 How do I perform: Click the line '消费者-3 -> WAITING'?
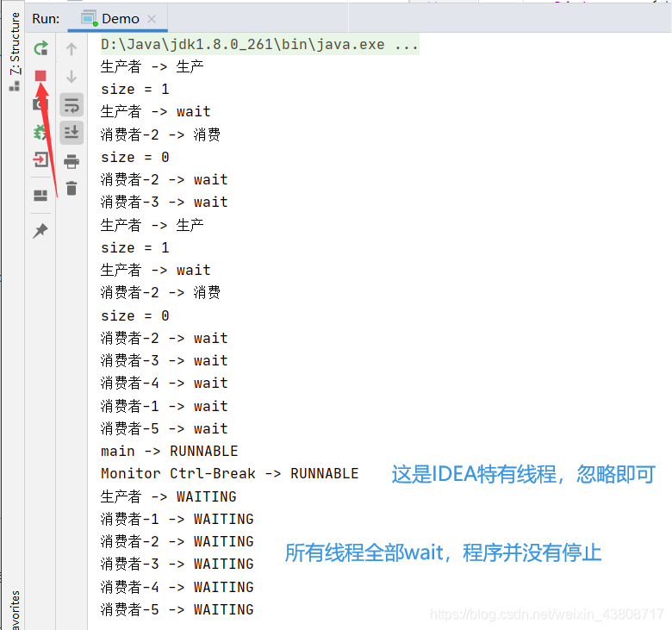pos(177,564)
